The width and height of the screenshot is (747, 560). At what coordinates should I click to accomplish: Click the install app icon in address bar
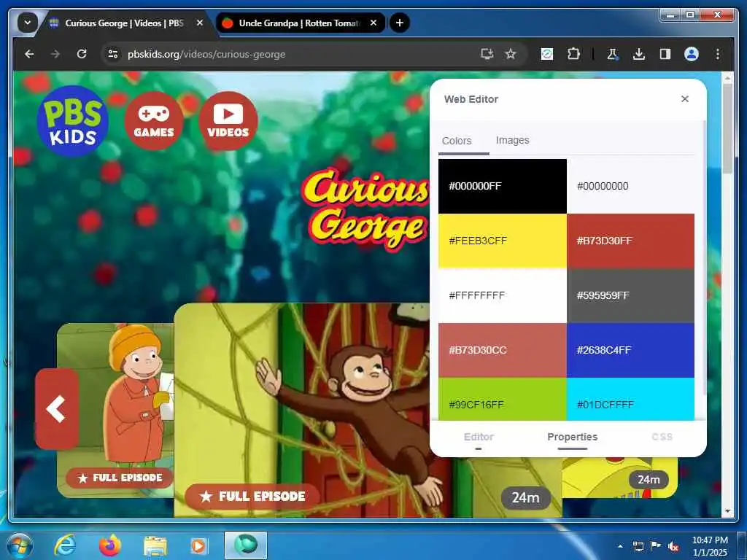[x=487, y=54]
